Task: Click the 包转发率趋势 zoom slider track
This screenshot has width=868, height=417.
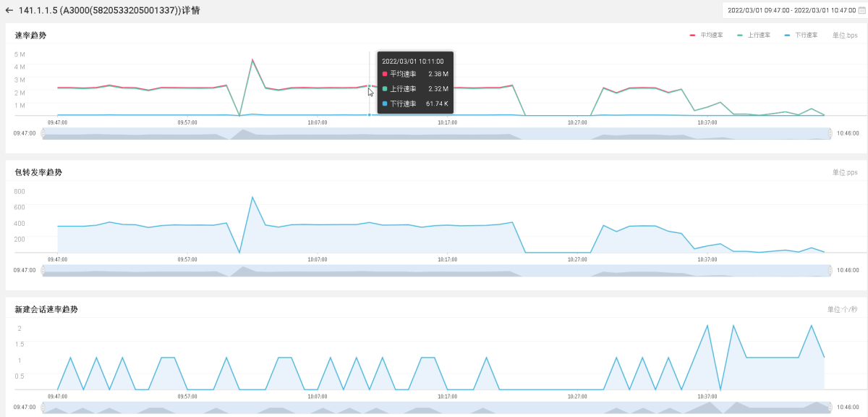Action: (434, 271)
